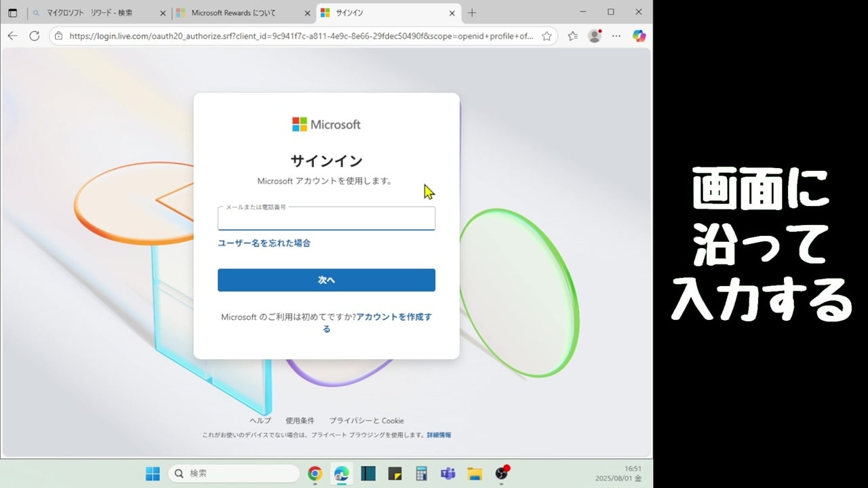The height and width of the screenshot is (488, 868).
Task: Add this page to favorites star icon
Action: (547, 36)
